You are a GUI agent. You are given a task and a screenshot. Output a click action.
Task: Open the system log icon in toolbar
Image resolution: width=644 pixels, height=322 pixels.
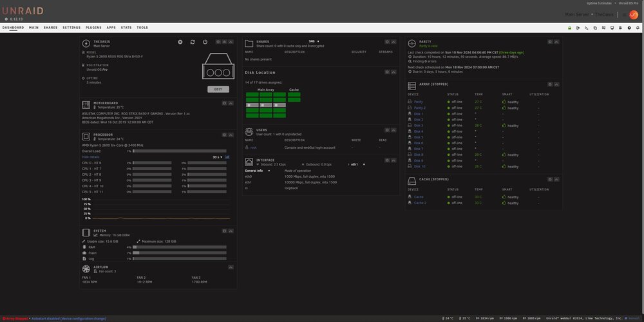(621, 28)
